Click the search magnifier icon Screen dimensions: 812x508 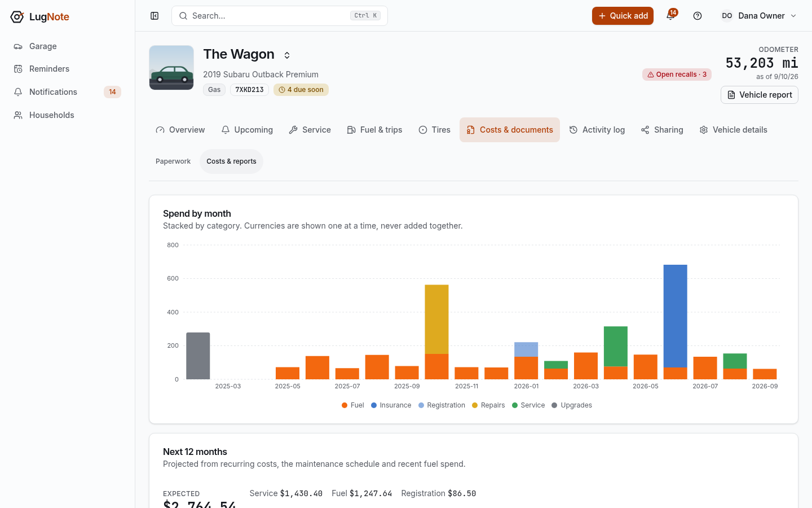[x=183, y=16]
